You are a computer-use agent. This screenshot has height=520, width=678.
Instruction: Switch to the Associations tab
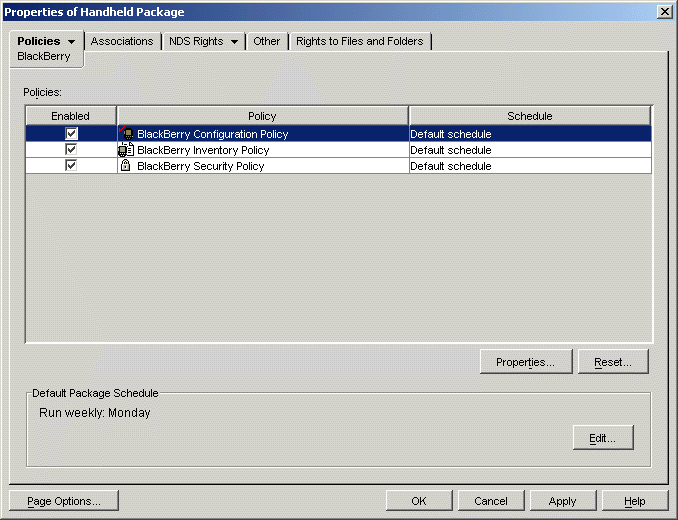point(122,41)
